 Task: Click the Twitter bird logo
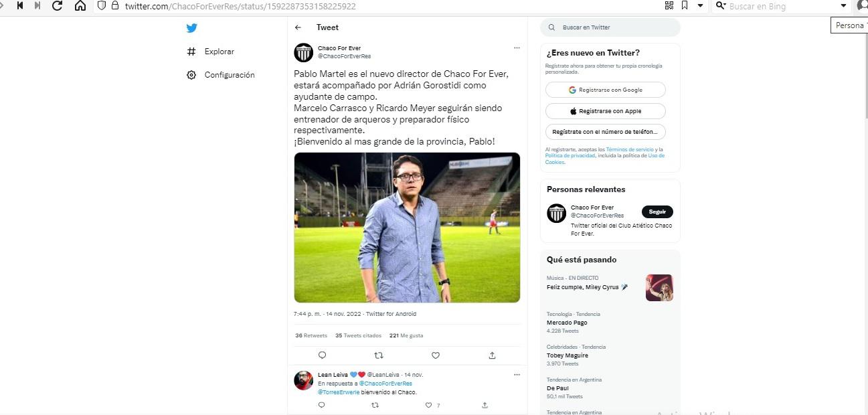[x=192, y=28]
